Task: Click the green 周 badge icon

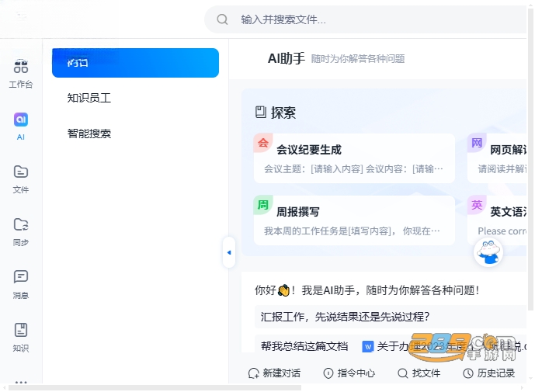Action: (262, 205)
